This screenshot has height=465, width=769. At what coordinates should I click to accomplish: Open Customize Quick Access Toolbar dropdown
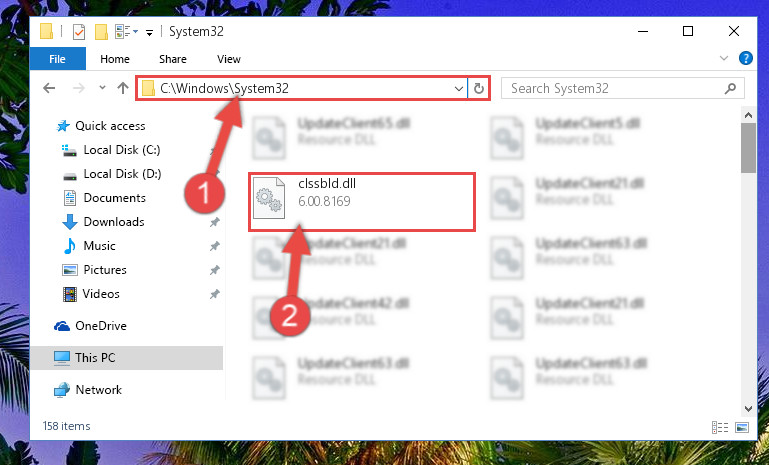(149, 33)
